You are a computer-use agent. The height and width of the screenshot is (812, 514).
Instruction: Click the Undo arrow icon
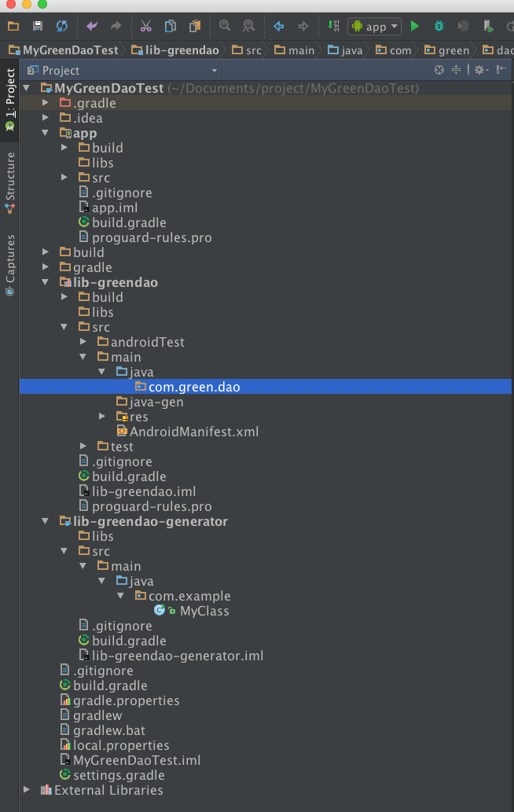tap(93, 27)
